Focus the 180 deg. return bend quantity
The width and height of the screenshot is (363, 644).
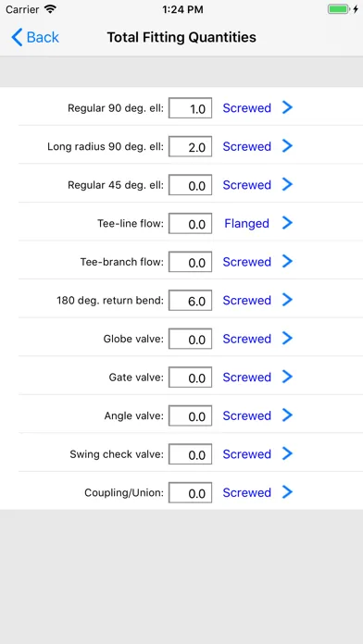pyautogui.click(x=191, y=300)
